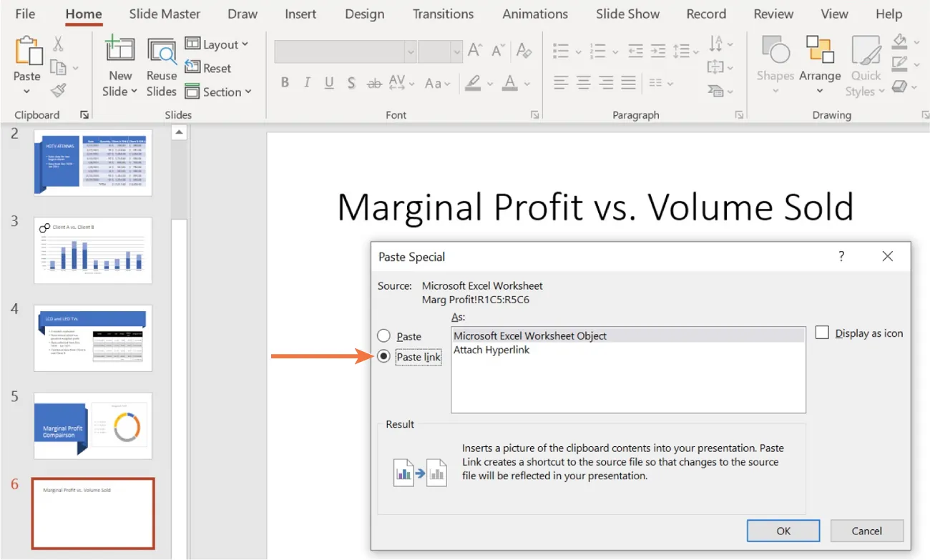Select the Format Painter tool

tap(59, 91)
